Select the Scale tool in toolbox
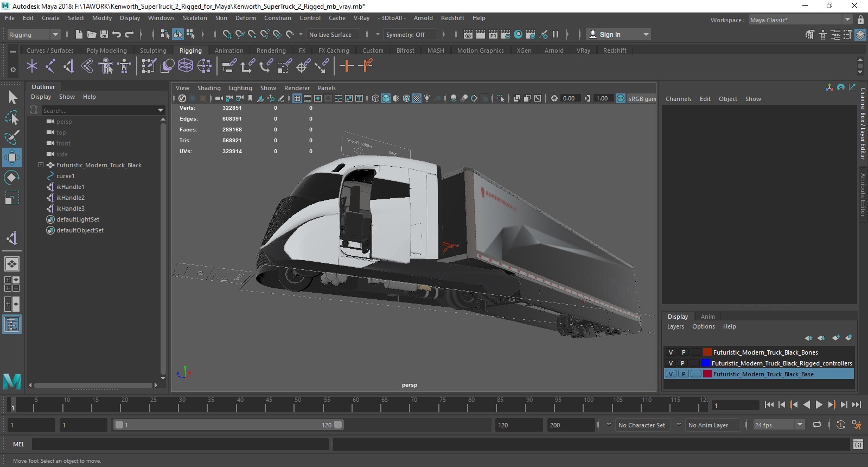868x467 pixels. pyautogui.click(x=12, y=197)
